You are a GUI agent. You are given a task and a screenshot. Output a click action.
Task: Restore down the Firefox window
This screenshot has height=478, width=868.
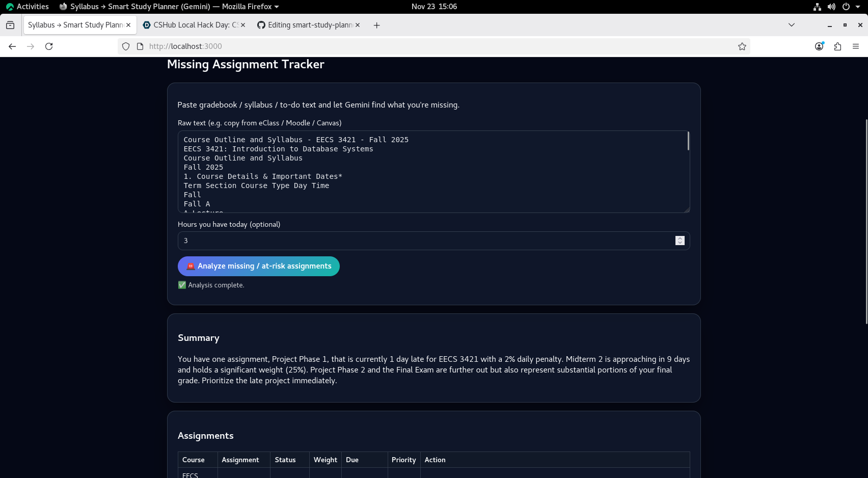click(845, 25)
